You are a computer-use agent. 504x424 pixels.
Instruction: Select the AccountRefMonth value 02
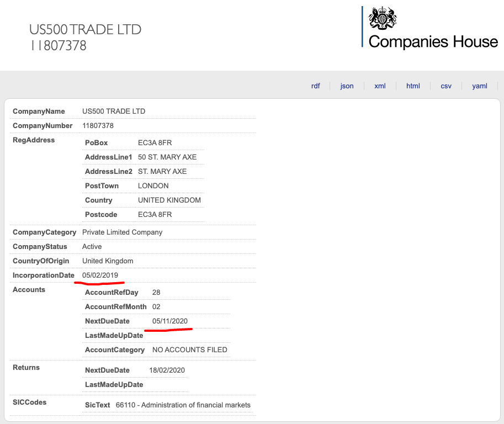pos(156,306)
